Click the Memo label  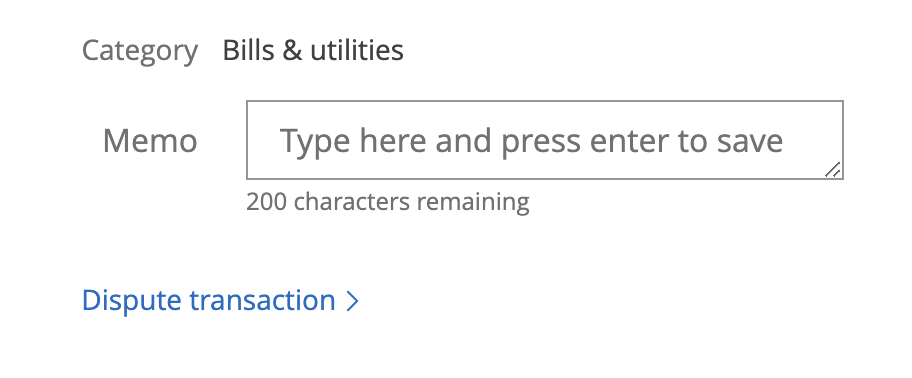pos(150,141)
